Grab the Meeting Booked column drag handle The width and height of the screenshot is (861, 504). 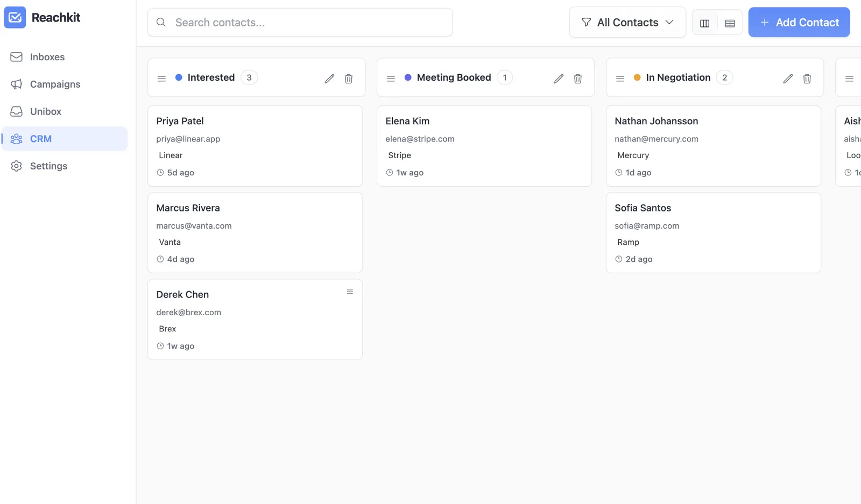point(391,79)
